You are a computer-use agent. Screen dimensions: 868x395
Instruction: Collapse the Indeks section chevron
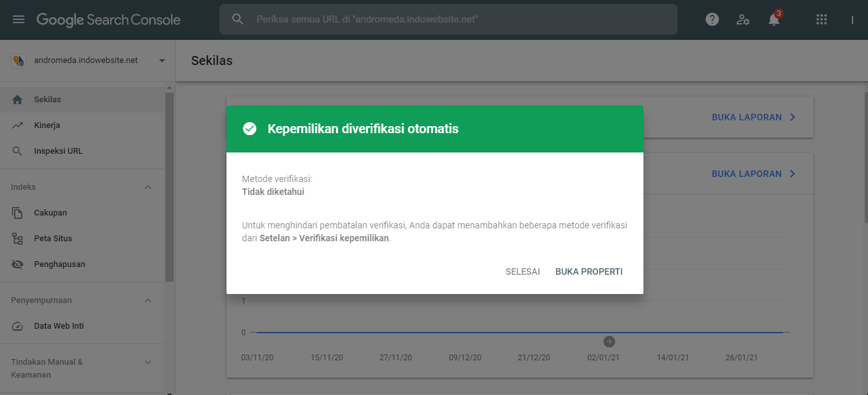[148, 187]
